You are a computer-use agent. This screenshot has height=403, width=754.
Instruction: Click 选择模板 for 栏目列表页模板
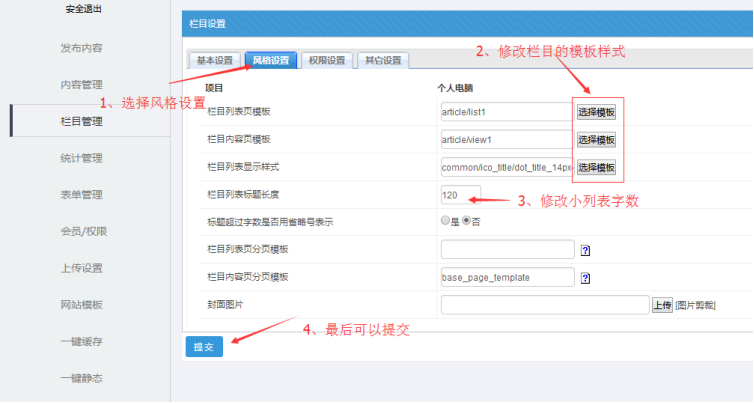click(596, 112)
